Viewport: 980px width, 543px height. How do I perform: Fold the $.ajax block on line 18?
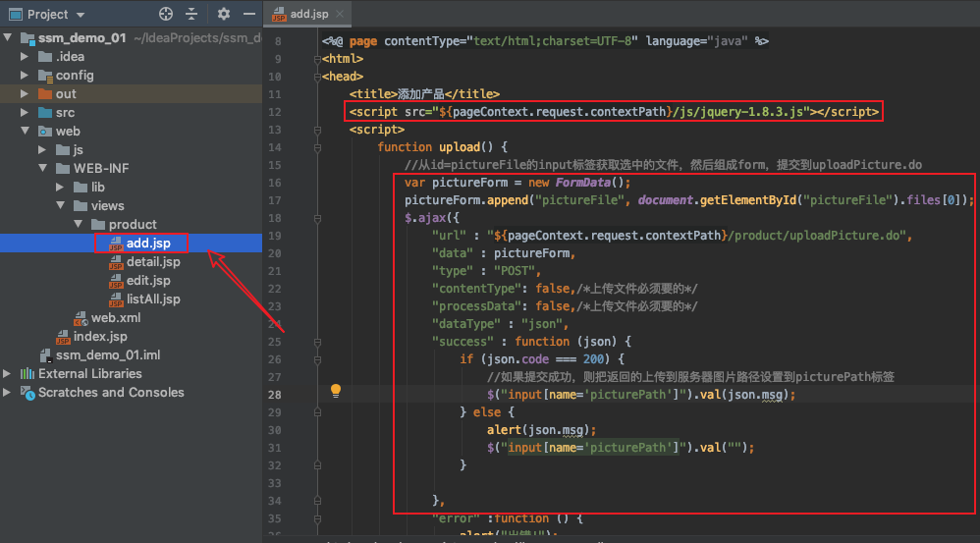tap(317, 219)
